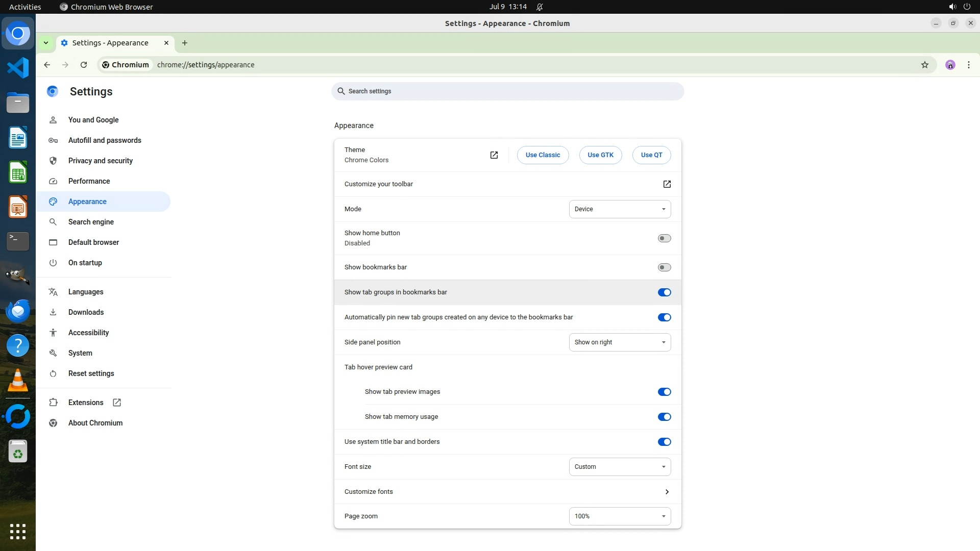980x551 pixels.
Task: Open Theme external link icon
Action: point(494,155)
